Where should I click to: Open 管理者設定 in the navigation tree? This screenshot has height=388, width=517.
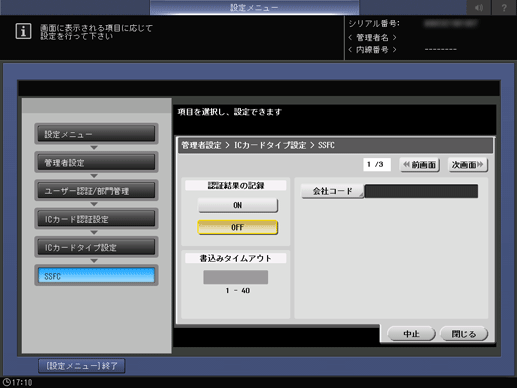point(96,162)
